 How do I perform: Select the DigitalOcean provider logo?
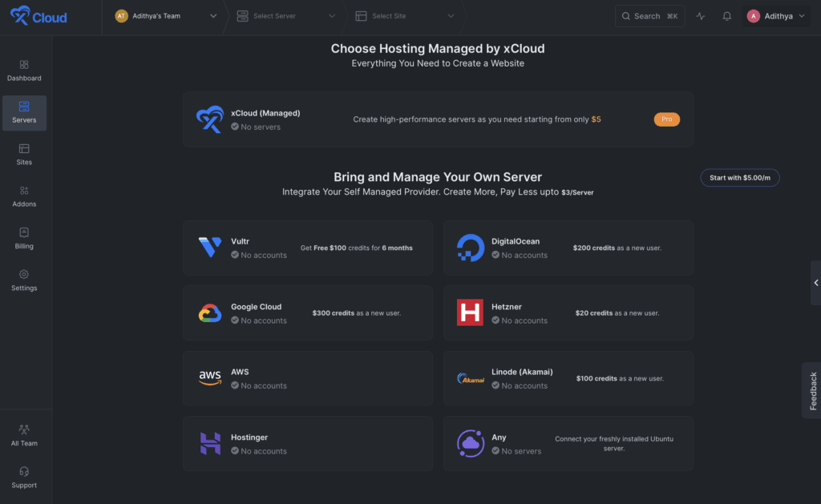(470, 248)
